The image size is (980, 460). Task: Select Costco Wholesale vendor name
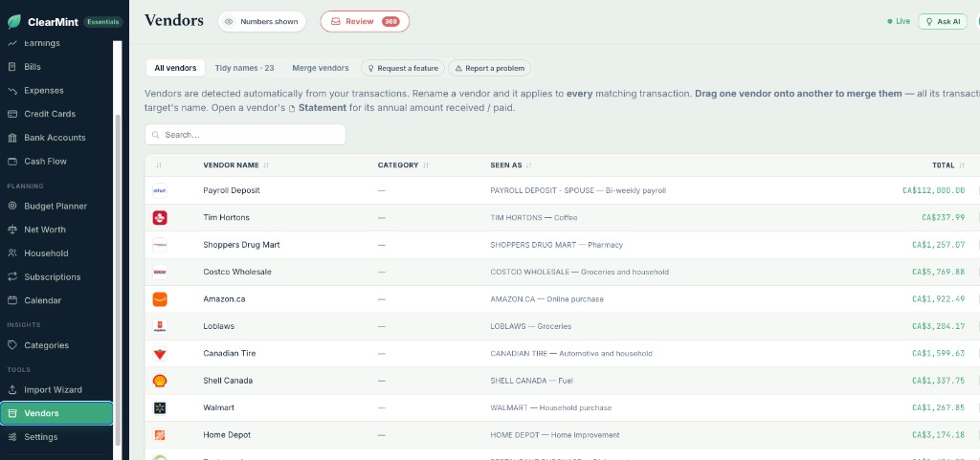click(x=237, y=273)
